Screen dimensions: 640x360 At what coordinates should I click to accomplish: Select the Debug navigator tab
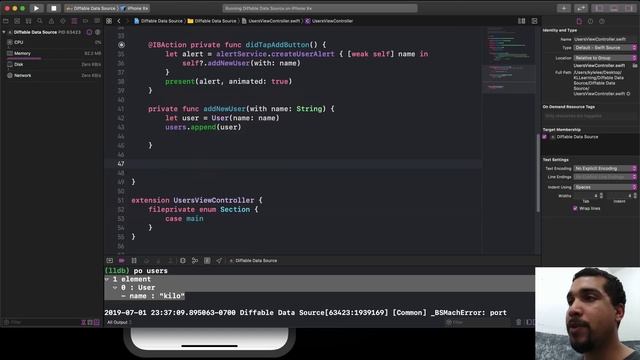74,21
